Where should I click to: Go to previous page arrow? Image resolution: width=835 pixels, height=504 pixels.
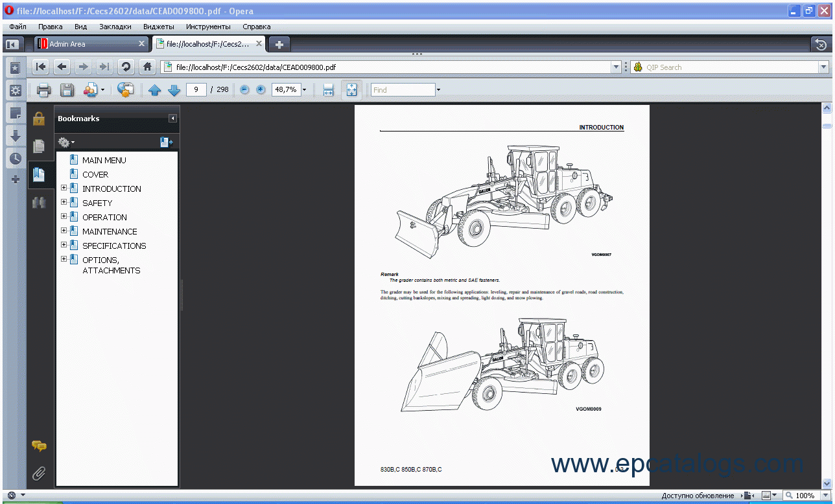point(154,90)
